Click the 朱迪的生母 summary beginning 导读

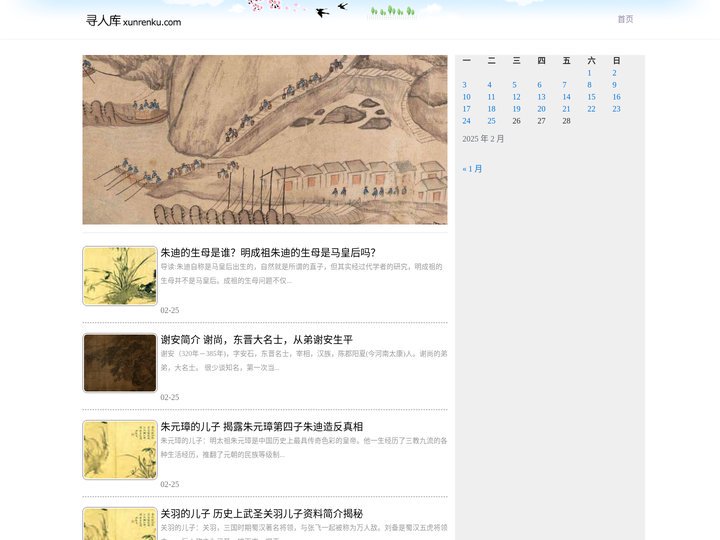click(301, 274)
